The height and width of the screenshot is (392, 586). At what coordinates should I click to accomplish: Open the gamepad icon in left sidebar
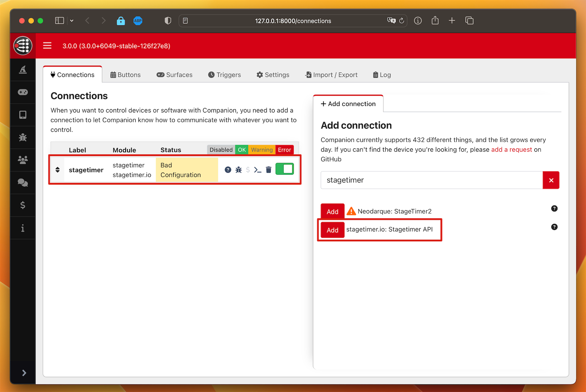click(x=23, y=92)
